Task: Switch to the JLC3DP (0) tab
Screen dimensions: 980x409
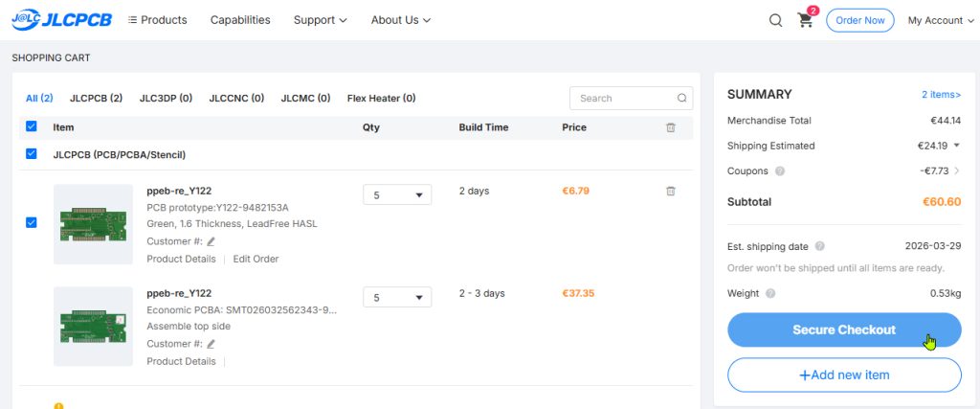Action: 166,98
